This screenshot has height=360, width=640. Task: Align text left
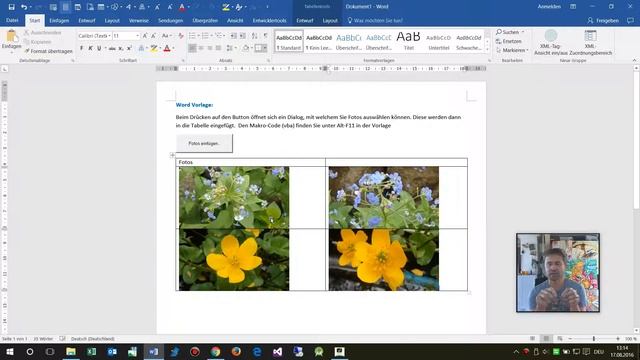(192, 48)
